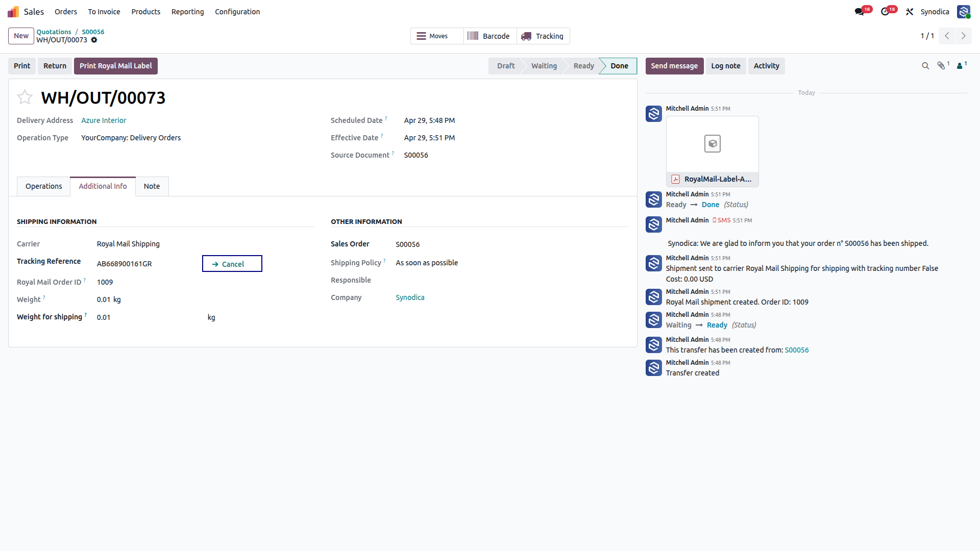This screenshot has height=551, width=980.
Task: Select the Draft status stage
Action: (x=505, y=66)
